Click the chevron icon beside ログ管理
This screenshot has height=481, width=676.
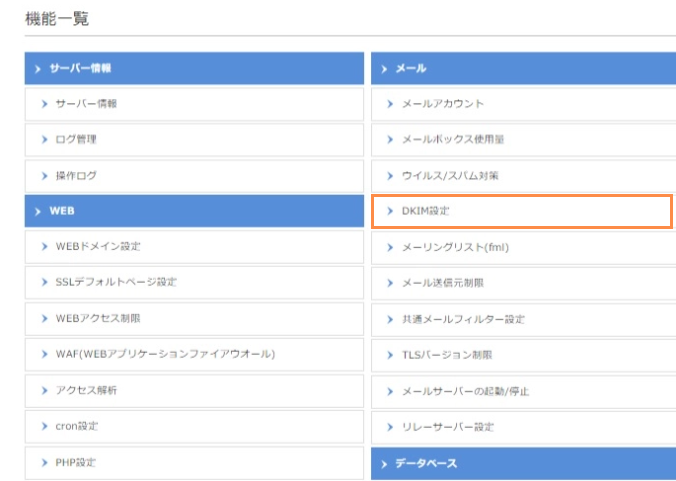(44, 140)
